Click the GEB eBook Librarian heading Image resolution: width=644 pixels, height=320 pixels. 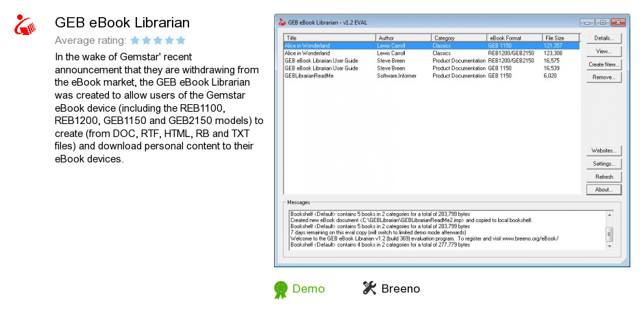122,23
